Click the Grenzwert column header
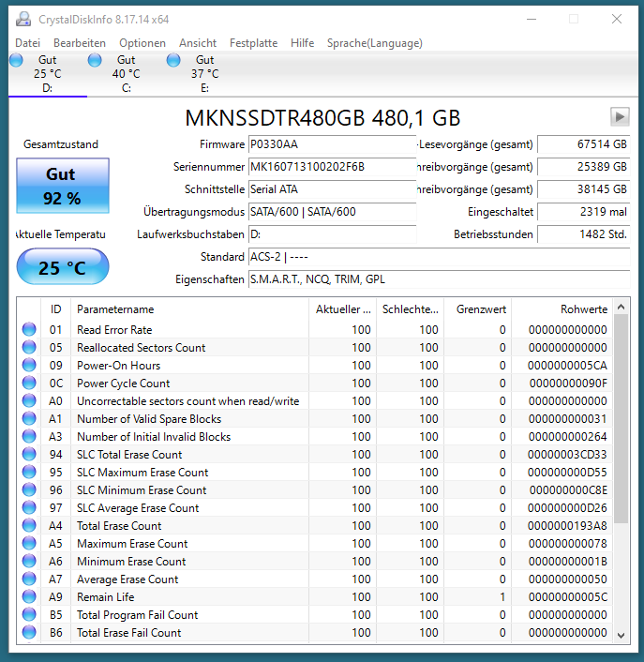The width and height of the screenshot is (644, 662). (477, 309)
